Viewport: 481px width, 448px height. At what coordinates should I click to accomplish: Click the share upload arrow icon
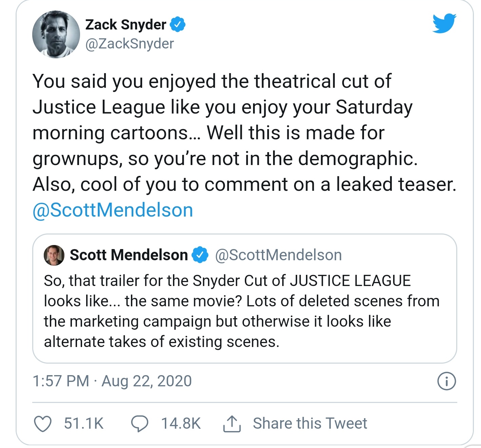pyautogui.click(x=232, y=424)
